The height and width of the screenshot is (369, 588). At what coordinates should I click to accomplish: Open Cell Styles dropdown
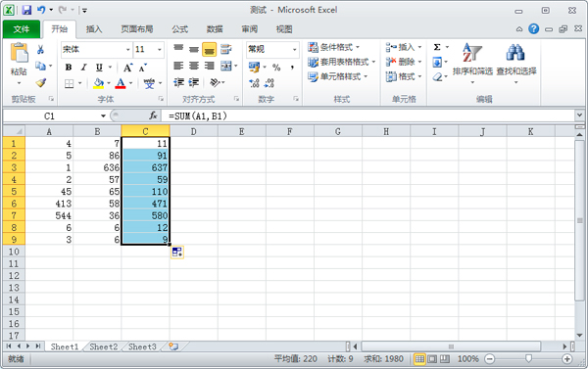tap(337, 76)
